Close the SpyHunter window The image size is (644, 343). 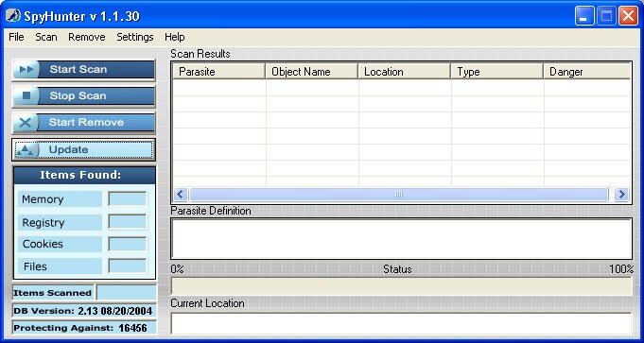pos(628,16)
